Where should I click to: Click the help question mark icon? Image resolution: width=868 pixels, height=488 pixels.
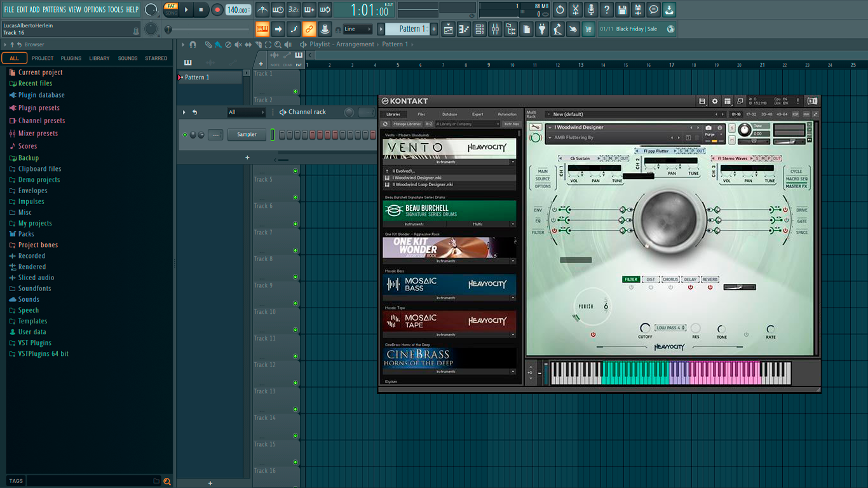(607, 10)
